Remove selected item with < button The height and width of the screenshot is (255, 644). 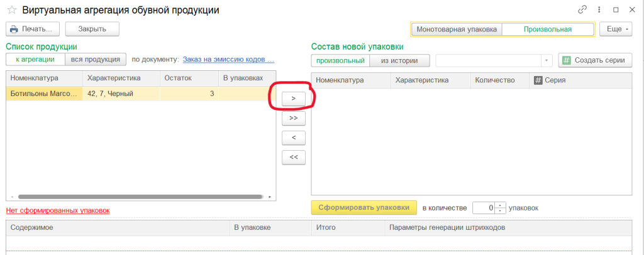pyautogui.click(x=294, y=138)
